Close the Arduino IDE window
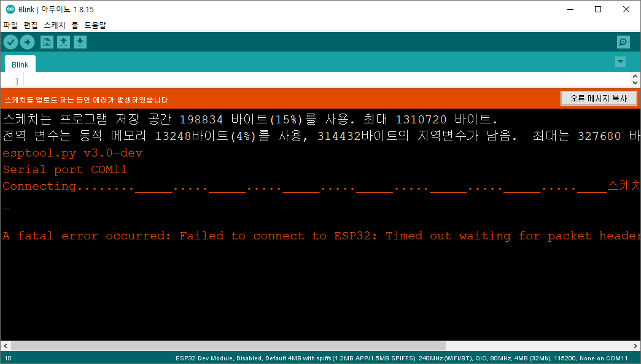This screenshot has width=641, height=364. tap(626, 9)
